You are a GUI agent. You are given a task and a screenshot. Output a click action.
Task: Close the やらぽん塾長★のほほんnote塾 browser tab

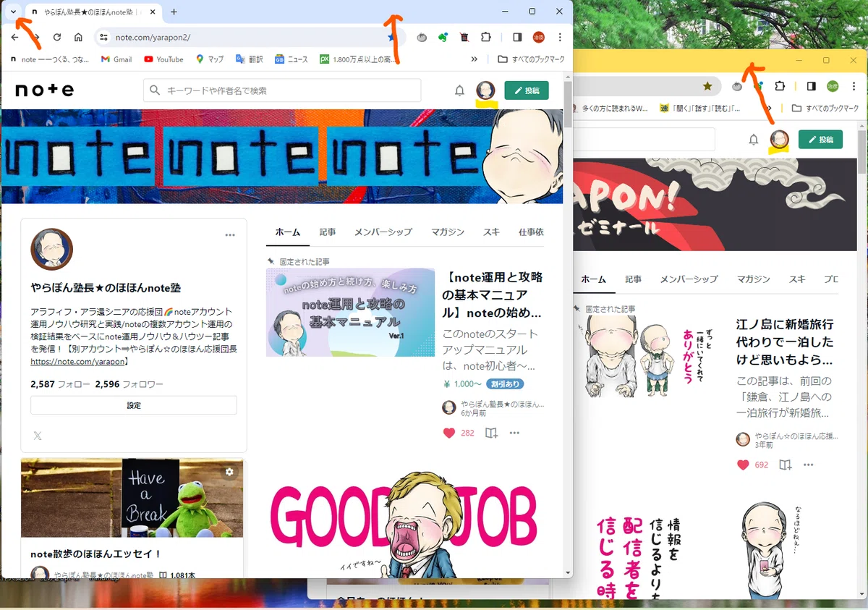(154, 12)
